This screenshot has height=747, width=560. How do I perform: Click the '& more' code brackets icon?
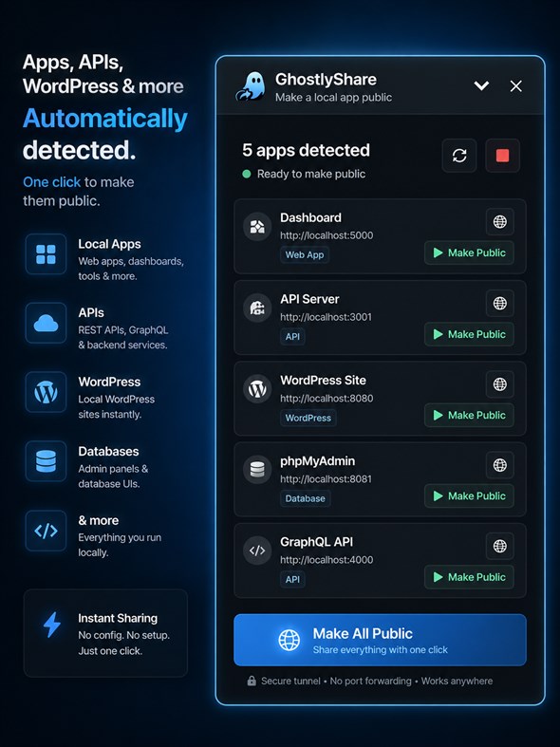46,531
